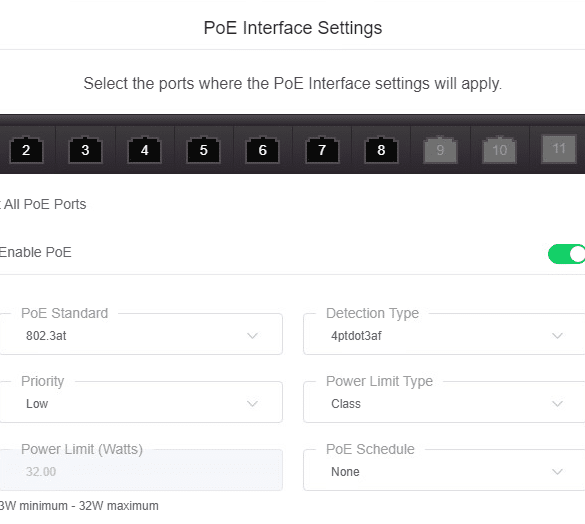
Task: Select port 8 icon on switch panel
Action: point(381,150)
